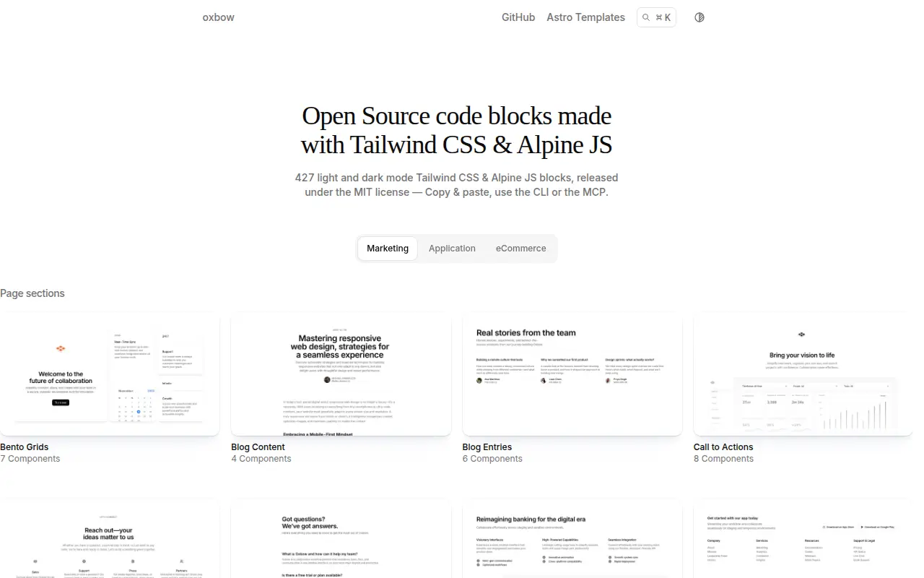Open the GitHub link
The height and width of the screenshot is (578, 924).
point(518,17)
